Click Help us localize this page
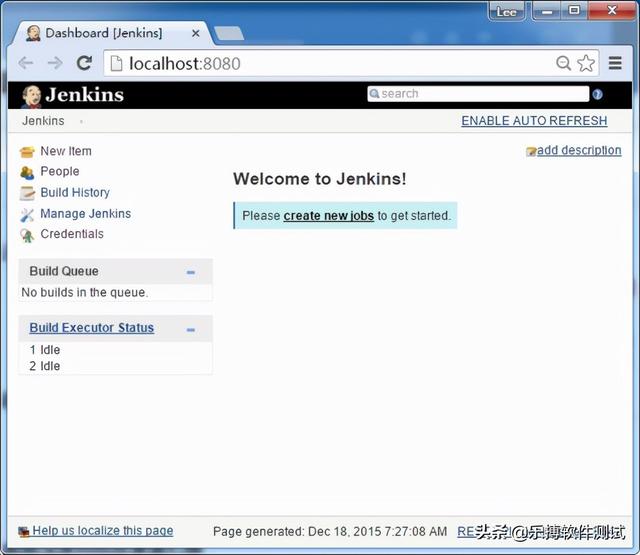Viewport: 640px width, 555px height. pyautogui.click(x=103, y=531)
